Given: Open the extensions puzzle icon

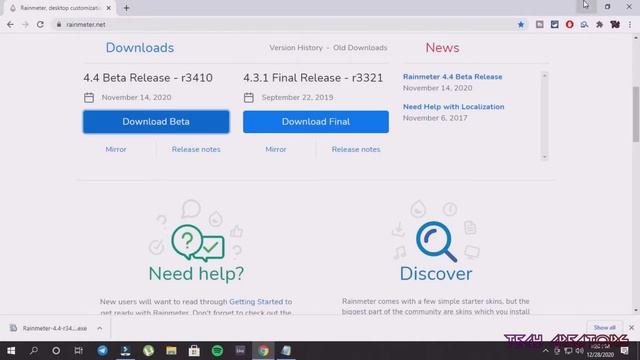Looking at the screenshot, I should [599, 24].
